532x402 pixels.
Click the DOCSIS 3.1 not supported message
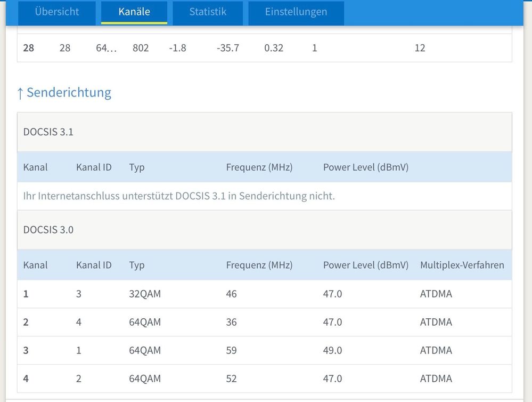pyautogui.click(x=179, y=196)
